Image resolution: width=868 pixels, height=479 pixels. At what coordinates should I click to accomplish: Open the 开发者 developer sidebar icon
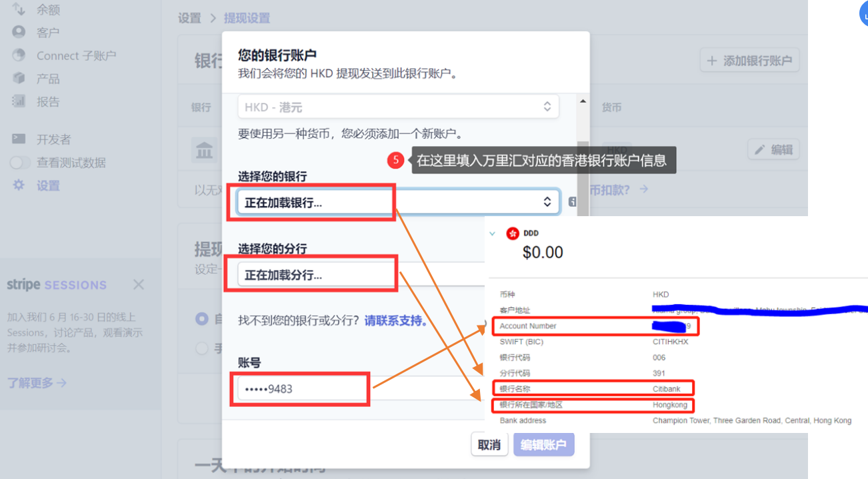click(18, 139)
